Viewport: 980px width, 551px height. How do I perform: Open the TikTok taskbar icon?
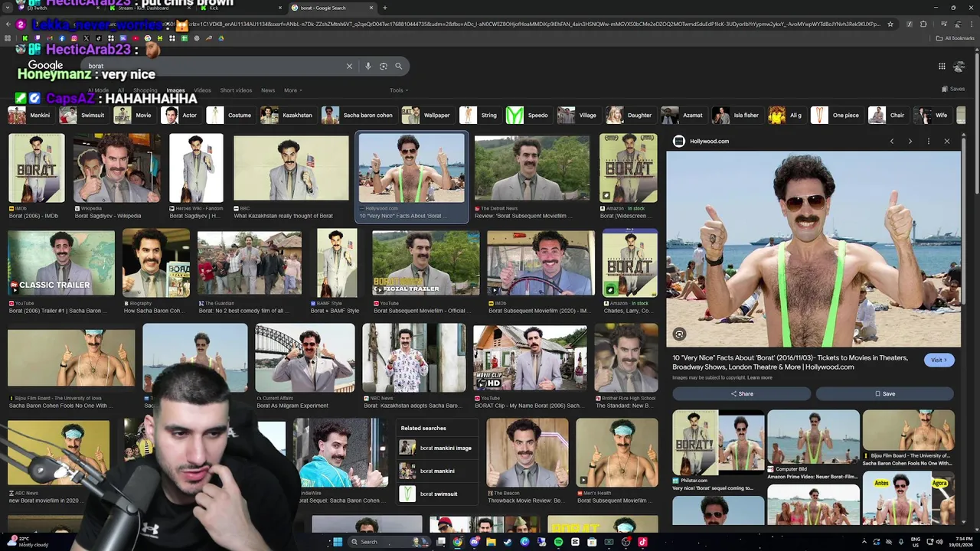click(642, 542)
